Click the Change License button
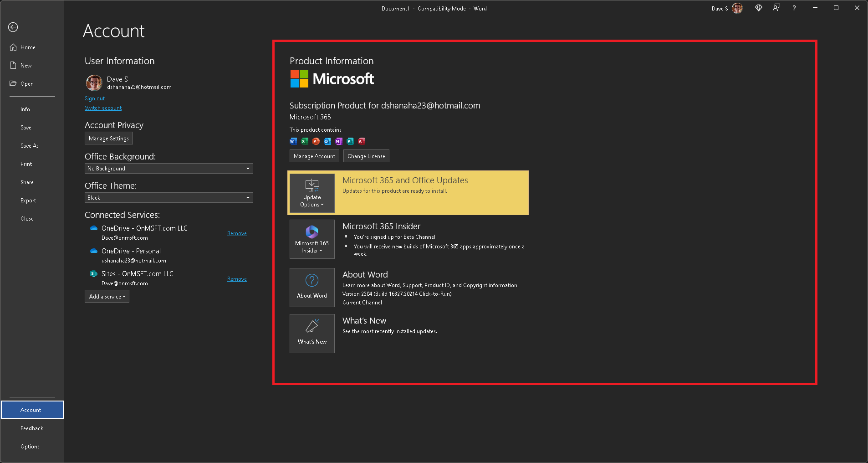Screen dimensions: 868x463 click(x=366, y=156)
